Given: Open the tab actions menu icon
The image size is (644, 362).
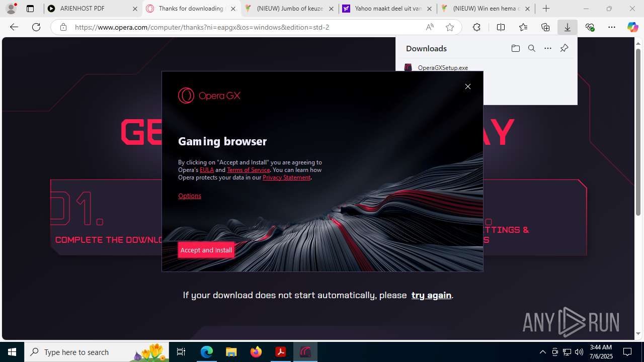Looking at the screenshot, I should coord(30,9).
